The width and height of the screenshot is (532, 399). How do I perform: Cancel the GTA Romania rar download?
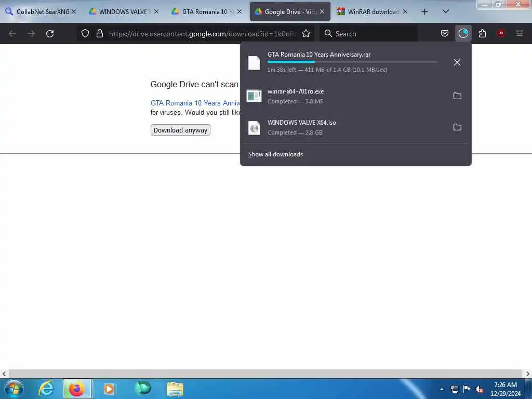(x=457, y=62)
